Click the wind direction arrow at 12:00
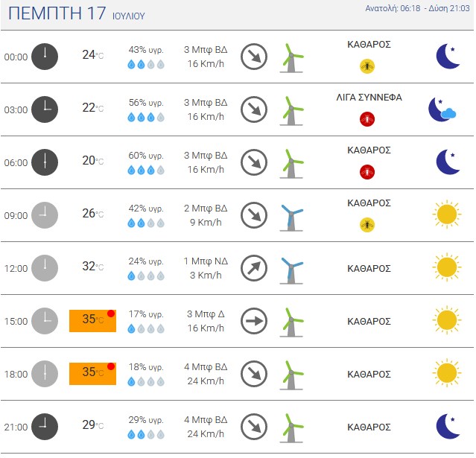The height and width of the screenshot is (458, 476). (254, 268)
